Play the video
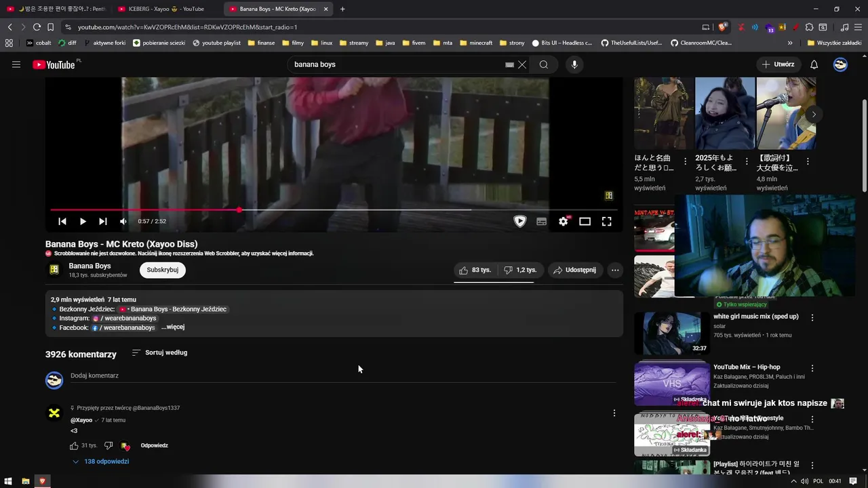This screenshot has height=488, width=868. [x=83, y=221]
